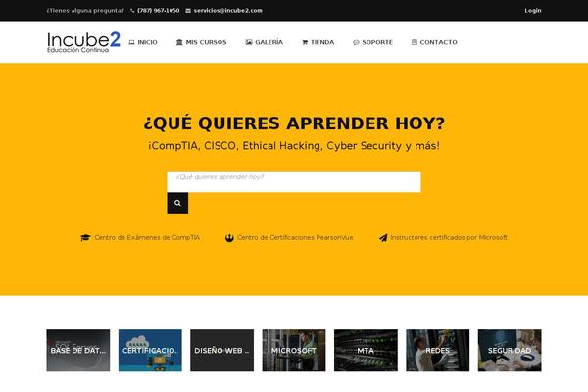Email servicios@incube2.com
This screenshot has height=392, width=588.
click(x=227, y=11)
